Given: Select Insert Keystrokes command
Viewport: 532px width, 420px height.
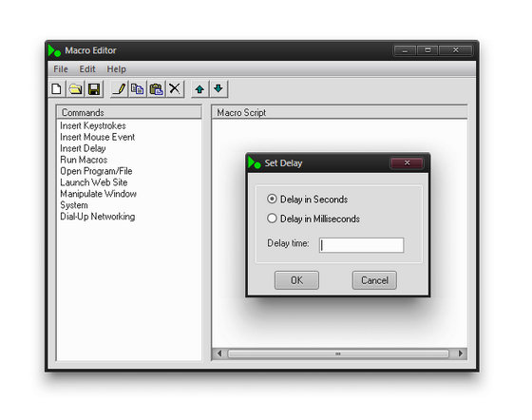Looking at the screenshot, I should click(x=93, y=125).
